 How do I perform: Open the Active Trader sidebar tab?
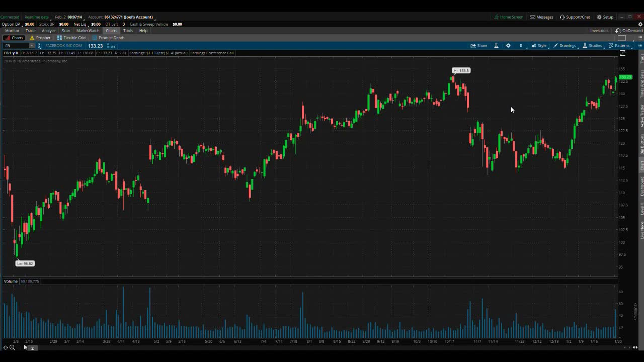pyautogui.click(x=641, y=115)
